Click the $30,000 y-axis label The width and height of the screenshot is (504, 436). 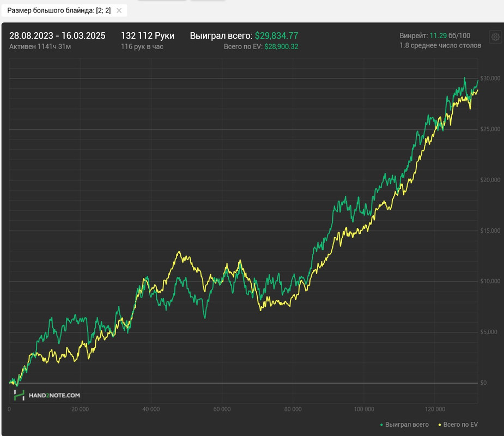(490, 78)
